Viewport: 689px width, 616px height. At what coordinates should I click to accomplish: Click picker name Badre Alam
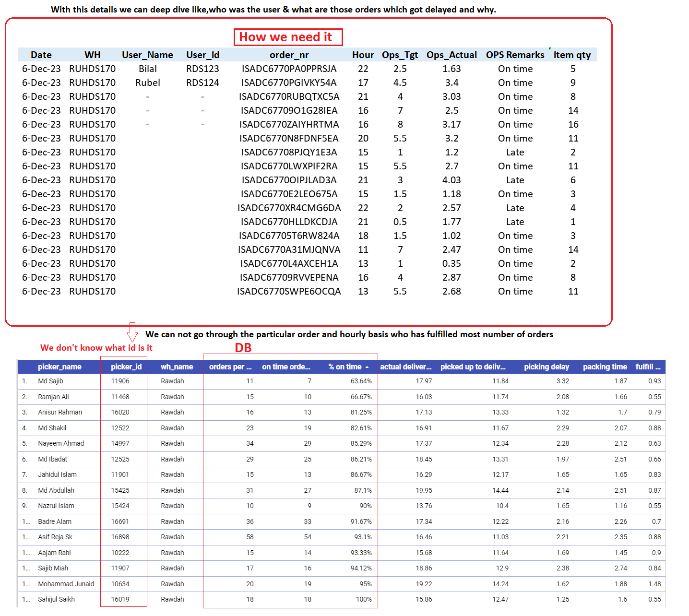click(x=55, y=521)
